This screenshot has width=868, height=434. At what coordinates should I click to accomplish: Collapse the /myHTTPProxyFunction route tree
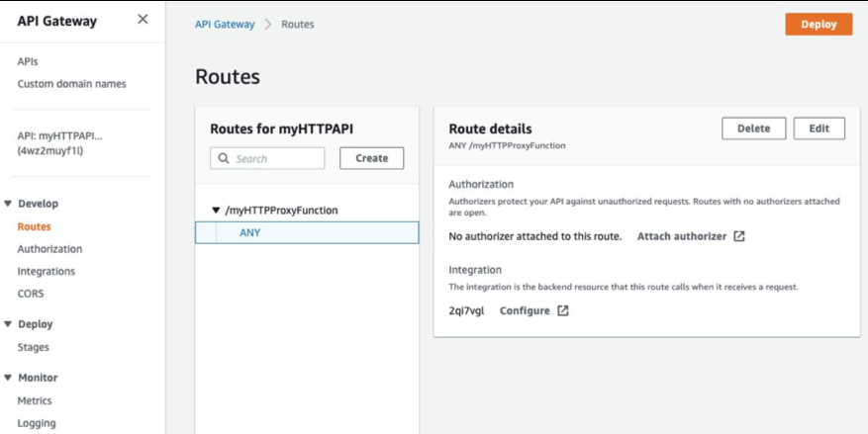tap(216, 211)
